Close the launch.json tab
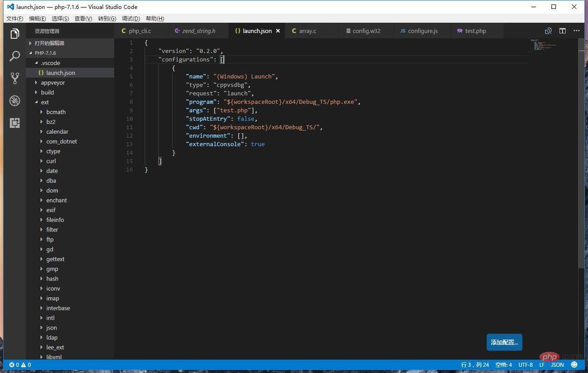 click(278, 31)
